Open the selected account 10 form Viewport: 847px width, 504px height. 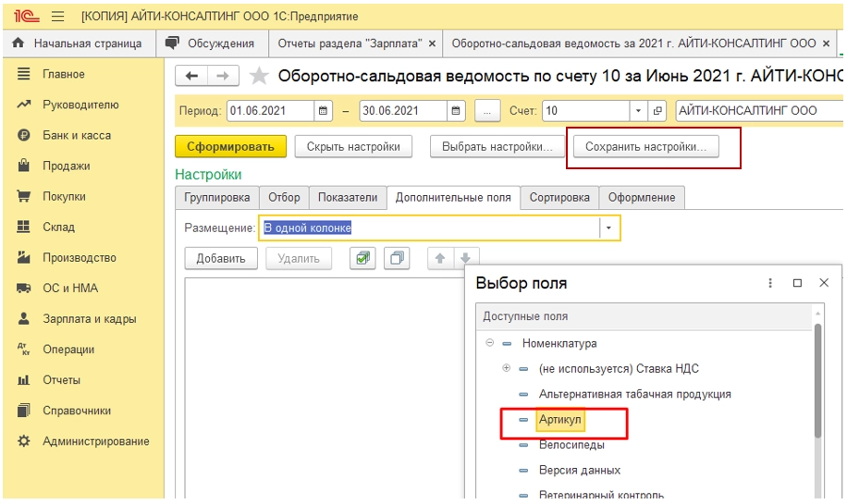click(x=657, y=111)
